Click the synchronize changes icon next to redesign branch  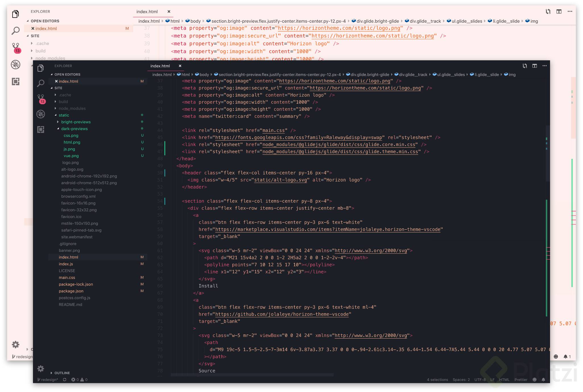click(65, 380)
